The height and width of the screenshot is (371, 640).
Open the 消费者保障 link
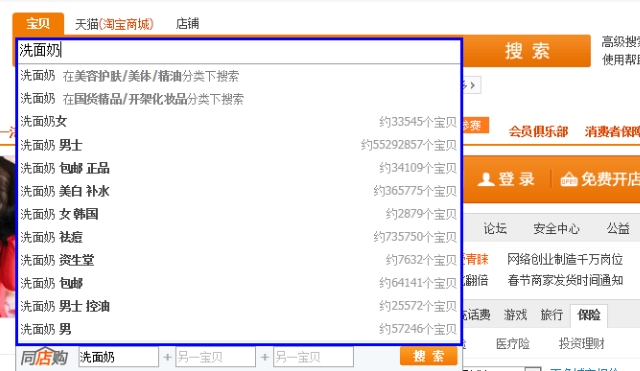point(612,131)
